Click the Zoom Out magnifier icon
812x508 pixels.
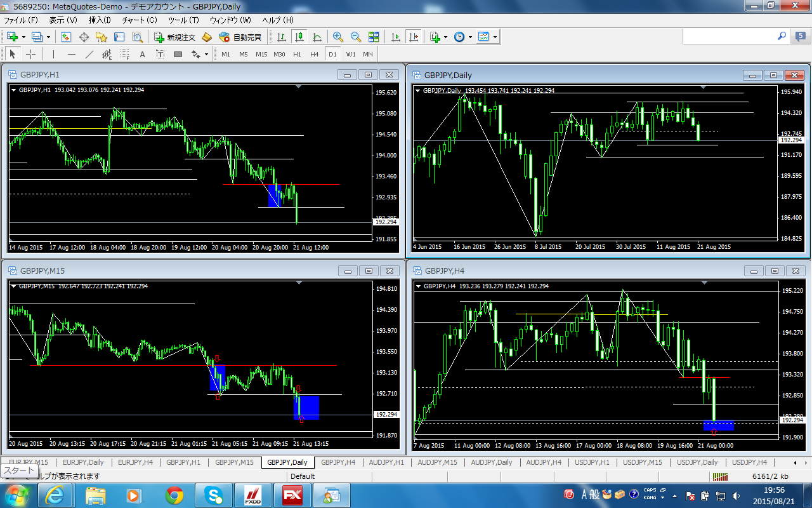[356, 37]
